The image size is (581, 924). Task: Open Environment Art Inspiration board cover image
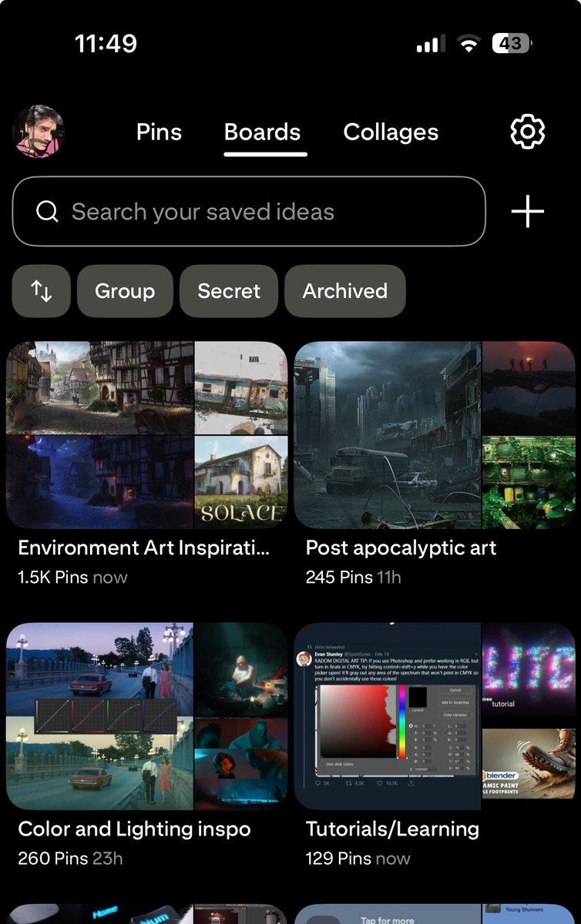[99, 435]
